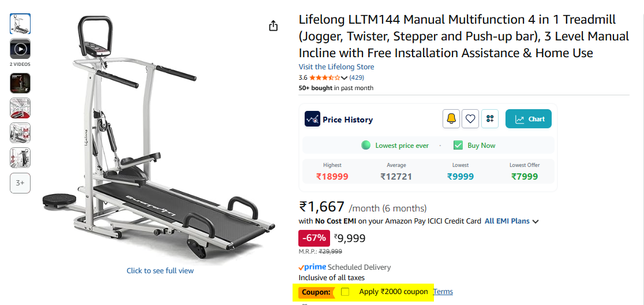This screenshot has width=644, height=305.
Task: Open the coupon Terms link
Action: pos(443,292)
